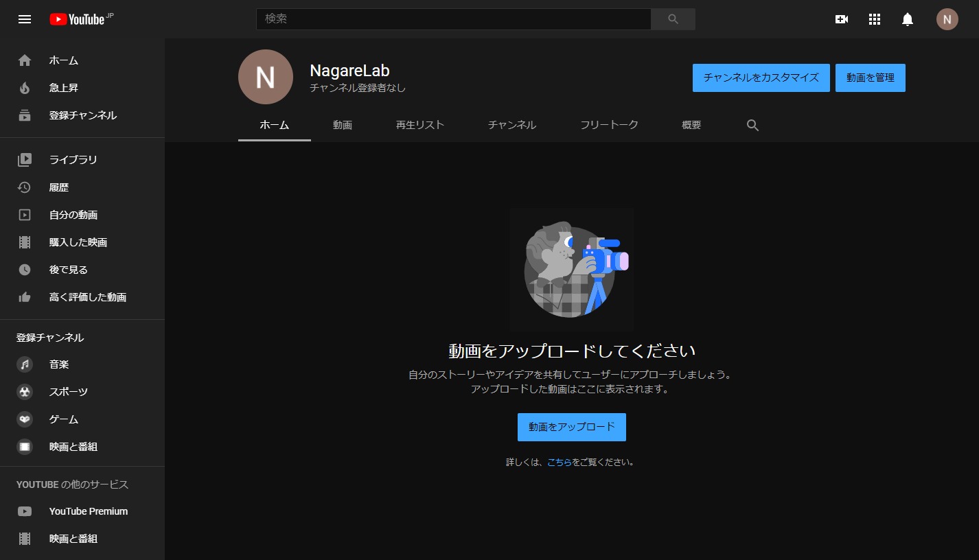Open the YouTube apps grid icon
Screen dimensions: 979x560
click(875, 19)
